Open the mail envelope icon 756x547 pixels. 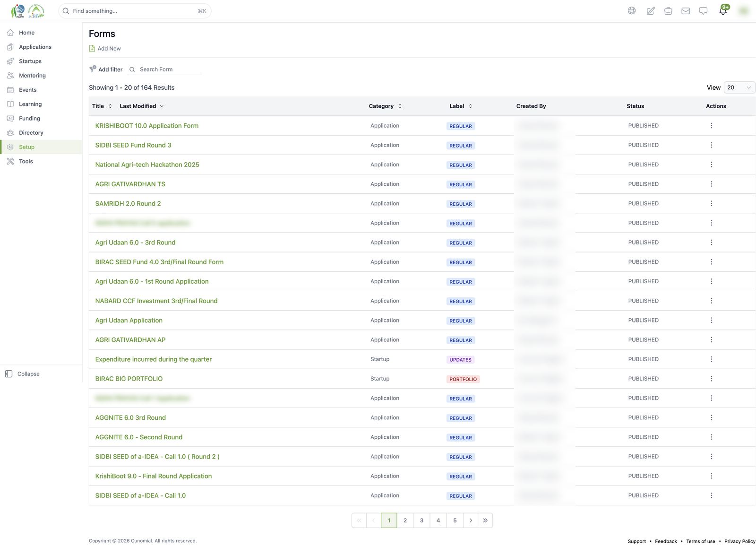coord(686,11)
